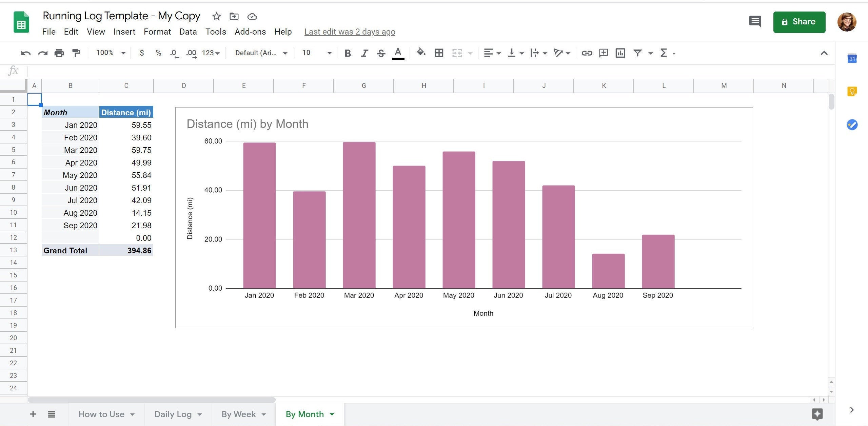Click the Insert chart icon
The width and height of the screenshot is (868, 426).
coord(620,53)
